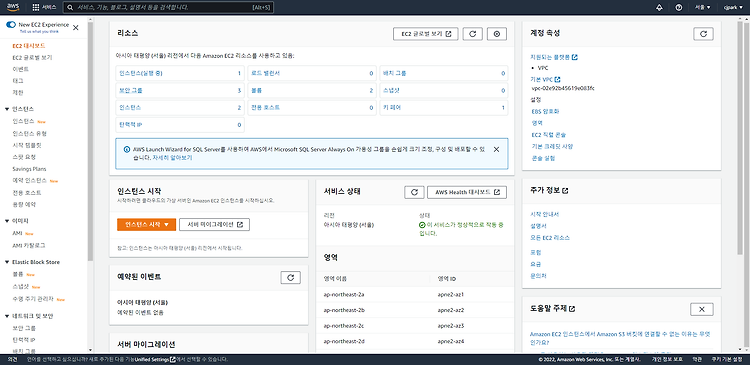Open Key Pairs resource link
Viewport: 750px width, 365px height.
click(x=392, y=108)
